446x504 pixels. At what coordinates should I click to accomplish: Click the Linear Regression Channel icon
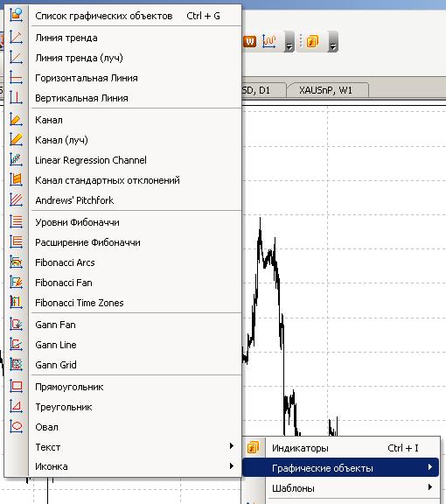tap(16, 160)
